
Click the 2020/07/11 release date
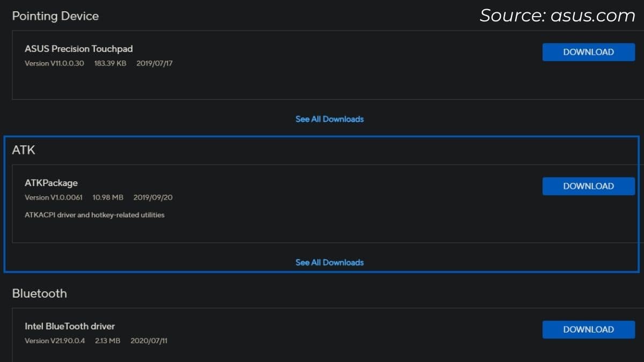(149, 341)
